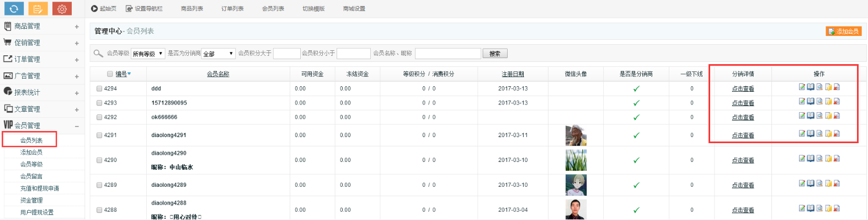This screenshot has width=868, height=220.
Task: Check the checkbox for member 4288
Action: click(99, 210)
